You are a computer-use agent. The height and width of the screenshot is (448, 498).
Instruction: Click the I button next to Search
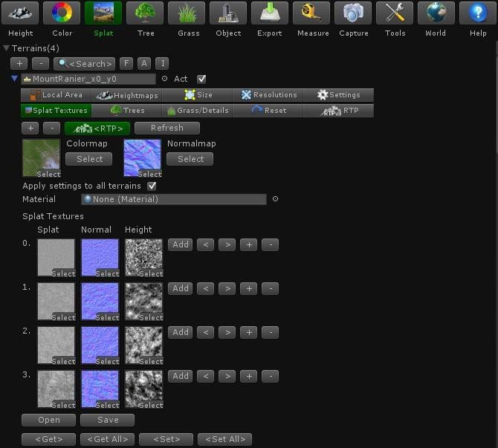(162, 63)
